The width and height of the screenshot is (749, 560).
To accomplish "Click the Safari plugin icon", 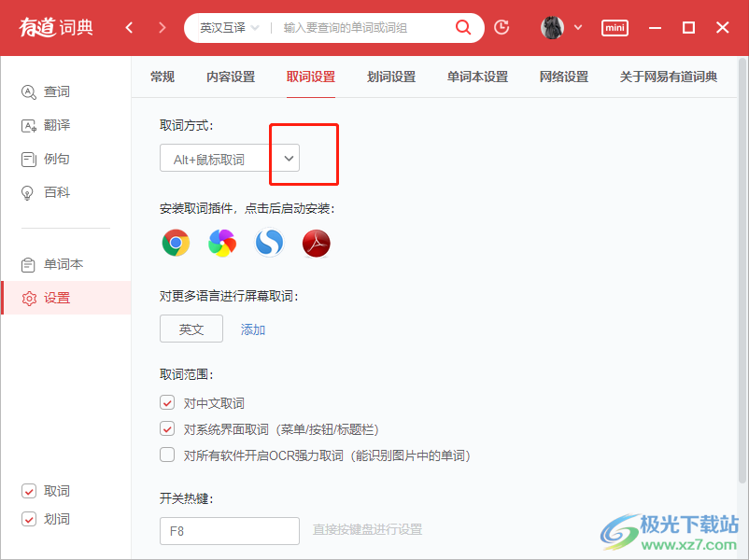I will 269,243.
